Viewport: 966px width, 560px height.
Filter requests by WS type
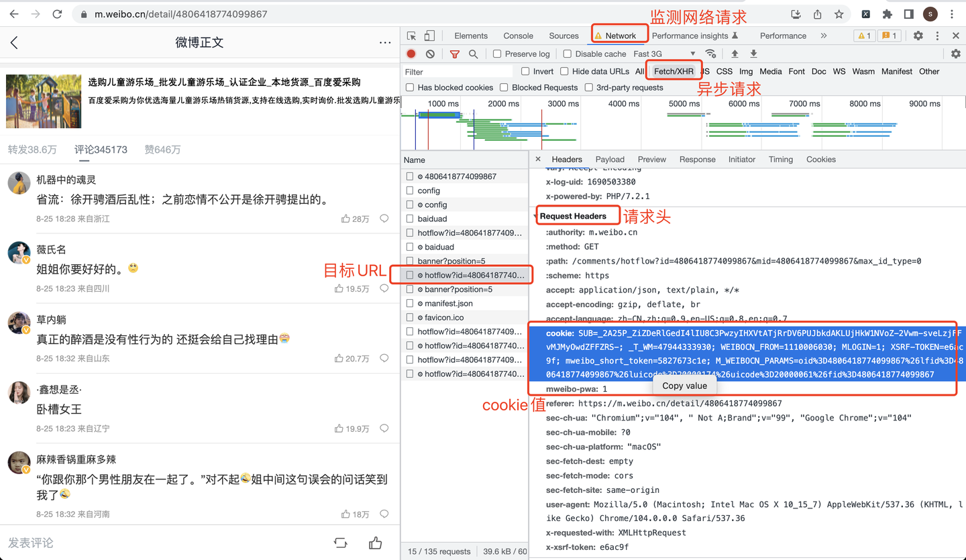[839, 71]
